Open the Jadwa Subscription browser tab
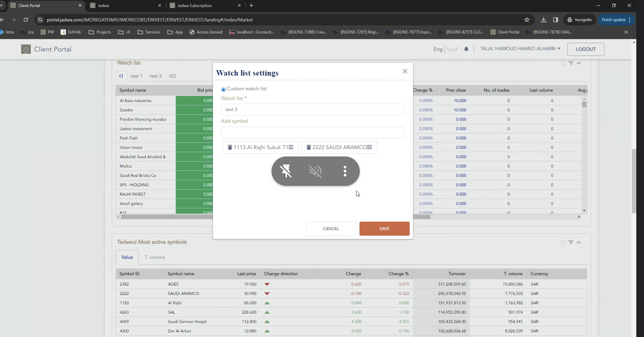 (x=195, y=6)
